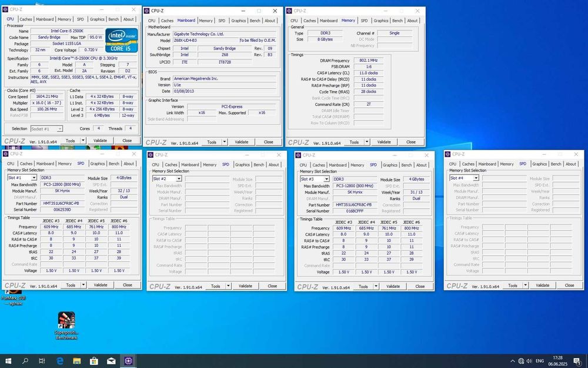Click the Manufacturer field 'Gigabyte Technology Co. Ltd.'

pos(225,34)
